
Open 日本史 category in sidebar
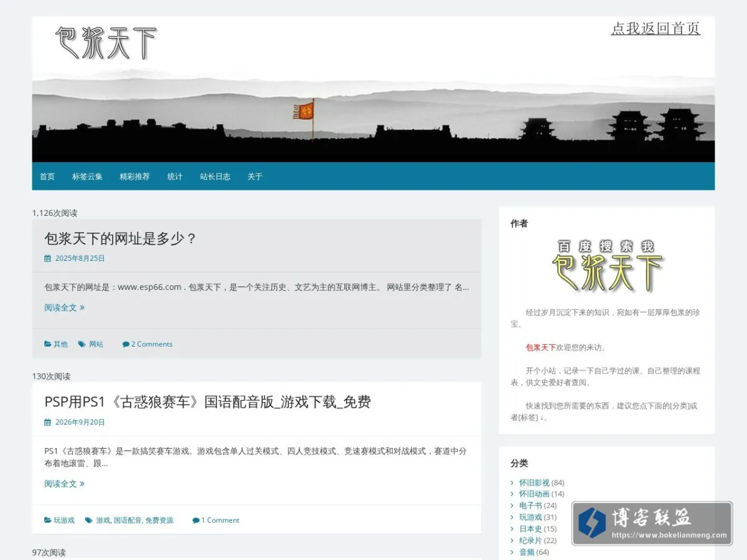tap(530, 529)
